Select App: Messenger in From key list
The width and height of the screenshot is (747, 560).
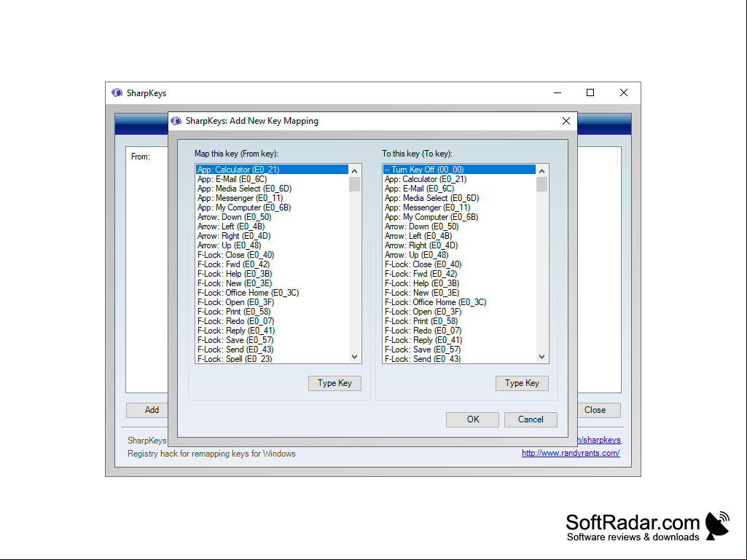[x=272, y=198]
